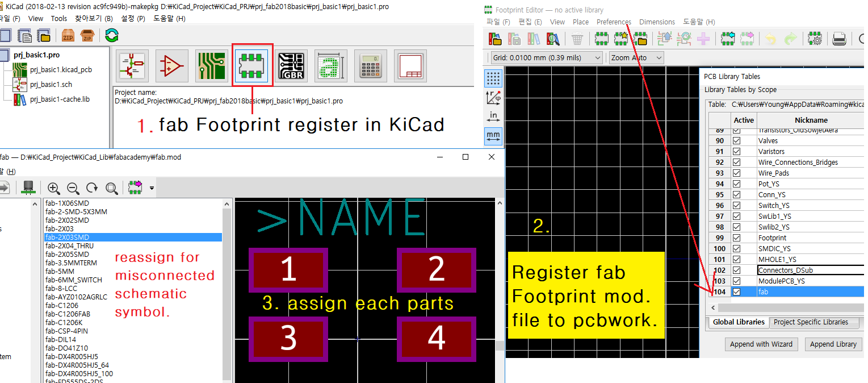Unarchive project from ZIP file
Screen dimensions: 868x383
pyautogui.click(x=87, y=35)
